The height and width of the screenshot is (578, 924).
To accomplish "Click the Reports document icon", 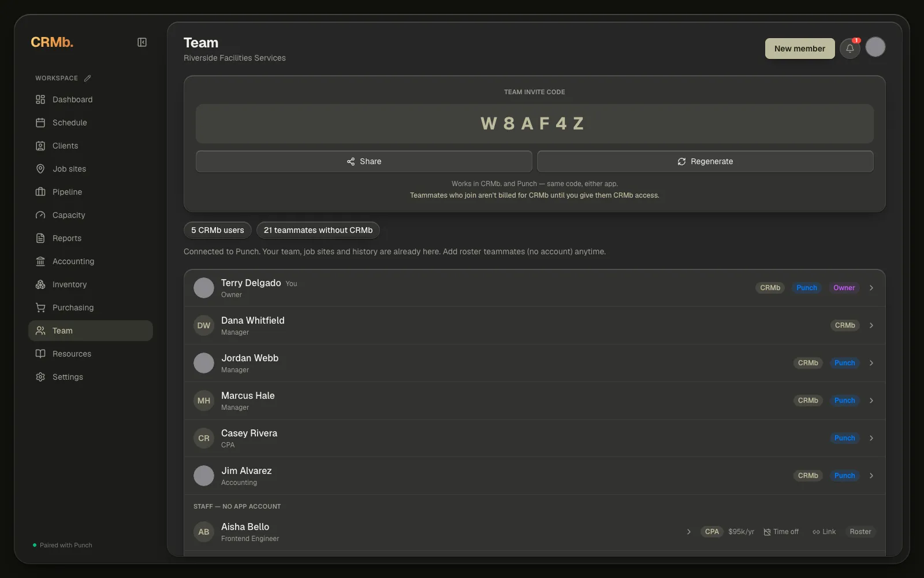I will pos(40,238).
